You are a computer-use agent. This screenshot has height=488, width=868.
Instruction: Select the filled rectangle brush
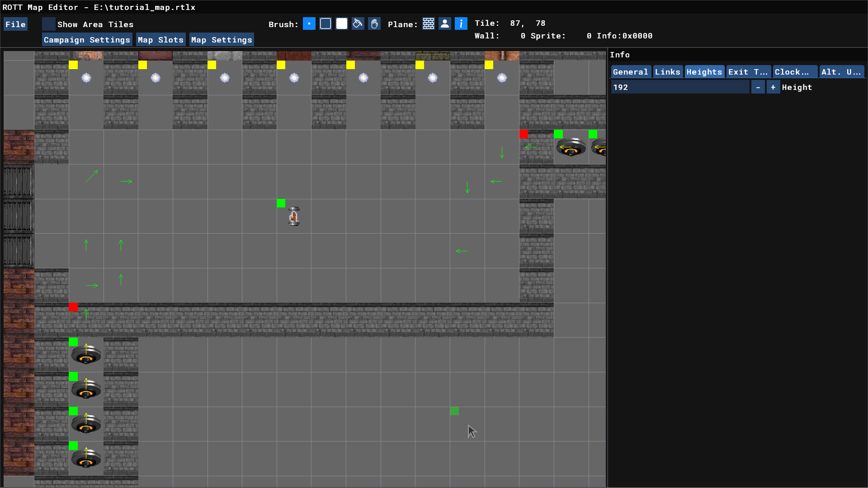point(342,24)
